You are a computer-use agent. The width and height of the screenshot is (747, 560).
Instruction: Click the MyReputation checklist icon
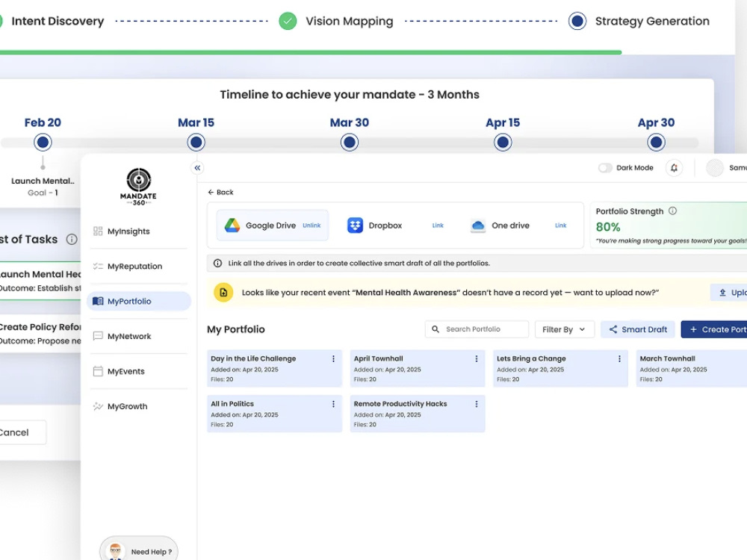97,266
